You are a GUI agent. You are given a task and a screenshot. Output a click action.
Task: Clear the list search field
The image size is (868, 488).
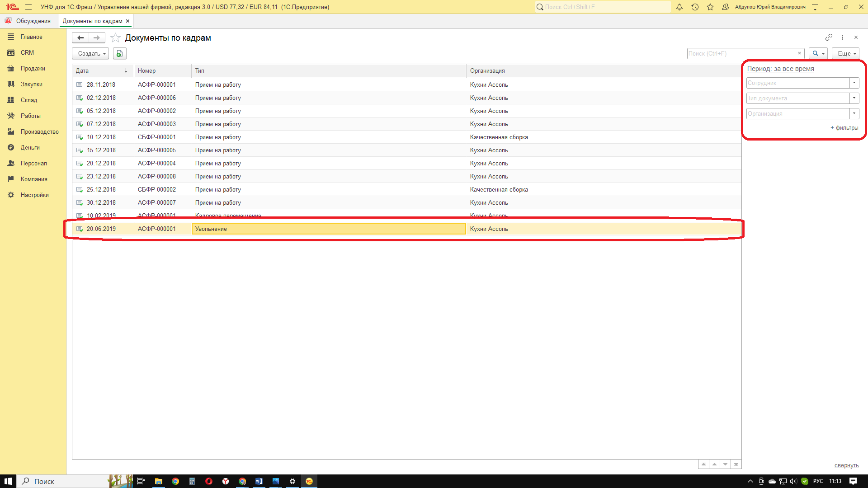799,53
